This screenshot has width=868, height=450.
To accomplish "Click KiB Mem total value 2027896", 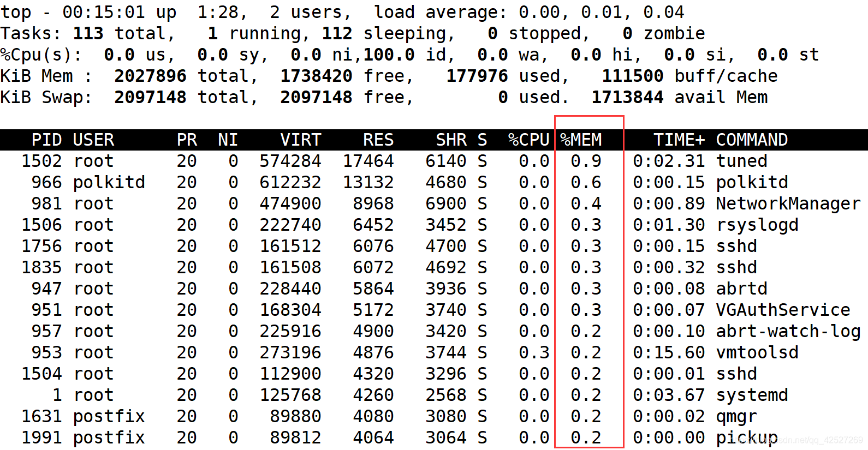I will pyautogui.click(x=150, y=76).
